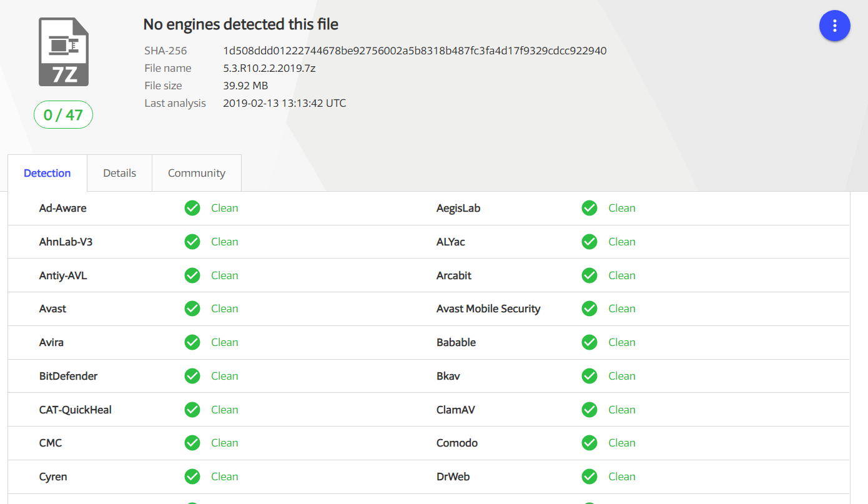Click the ALYac engine name
This screenshot has height=504, width=868.
point(451,242)
